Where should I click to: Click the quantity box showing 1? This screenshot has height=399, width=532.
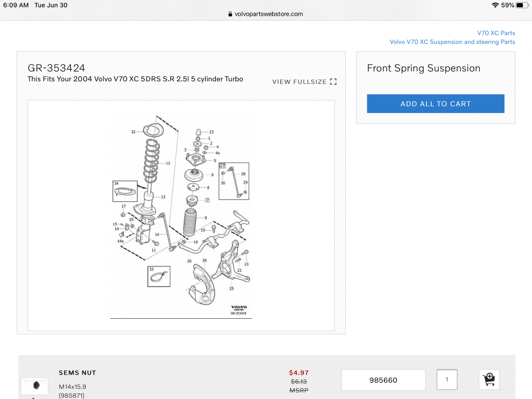447,380
